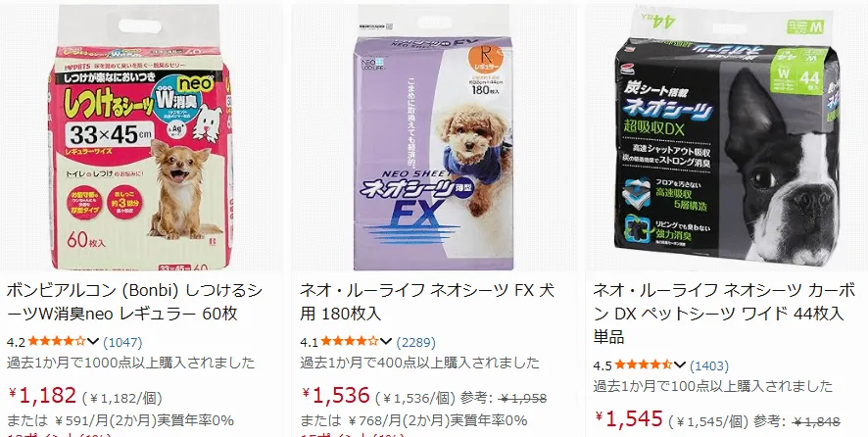Click the struck-through ¥1,848 reference price
The image size is (868, 437).
(x=815, y=421)
